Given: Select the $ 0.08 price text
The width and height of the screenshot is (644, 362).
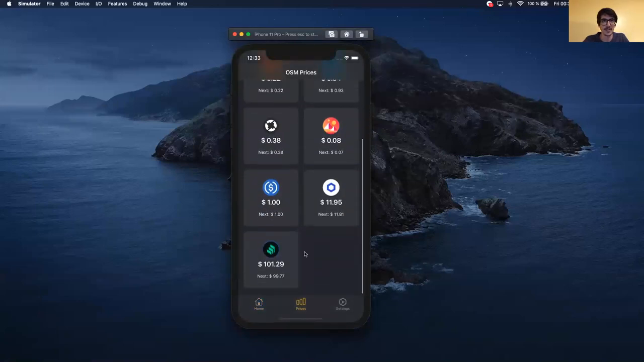Looking at the screenshot, I should click(331, 140).
